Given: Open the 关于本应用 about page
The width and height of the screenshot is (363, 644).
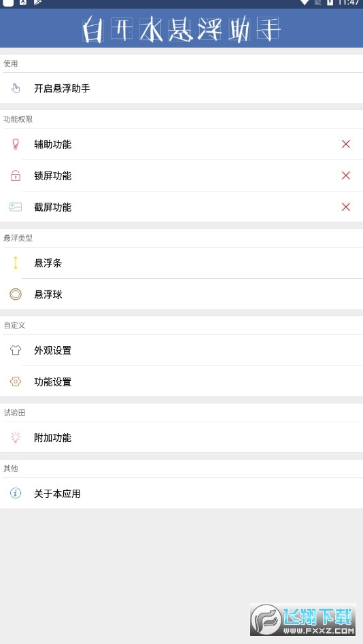Looking at the screenshot, I should pos(181,493).
